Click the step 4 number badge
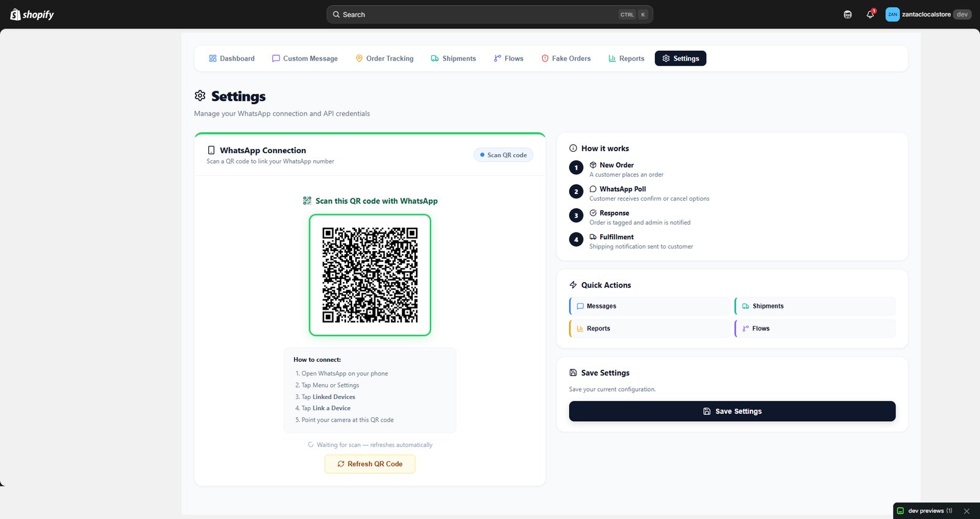 [576, 239]
